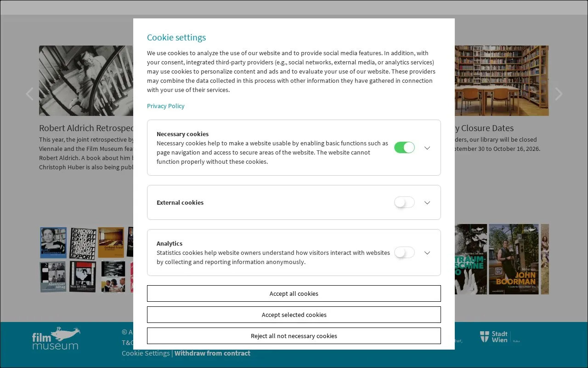The image size is (588, 368).
Task: Open Cookie Settings in the footer
Action: pos(146,353)
